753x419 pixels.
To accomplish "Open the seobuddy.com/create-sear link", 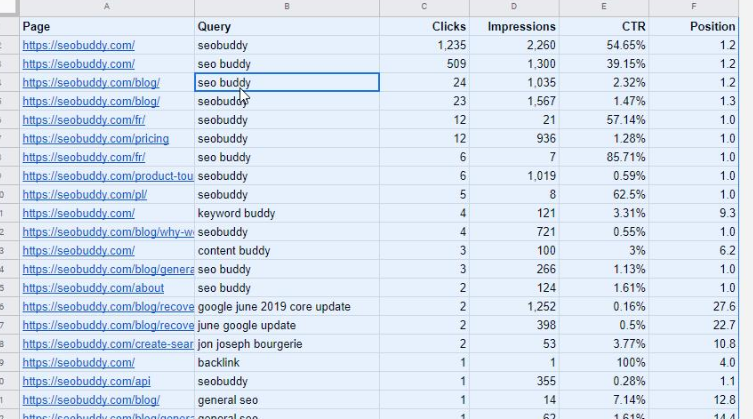I will click(x=108, y=344).
